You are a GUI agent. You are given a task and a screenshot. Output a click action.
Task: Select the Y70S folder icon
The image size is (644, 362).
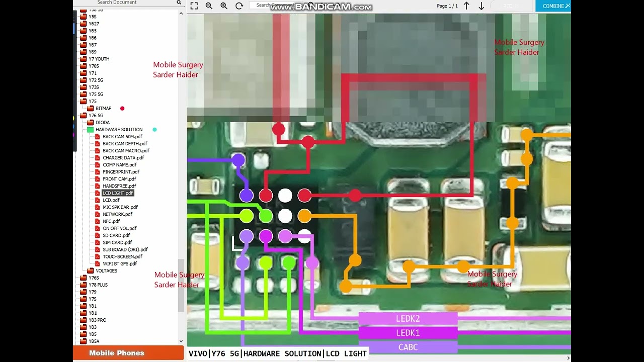coord(83,66)
